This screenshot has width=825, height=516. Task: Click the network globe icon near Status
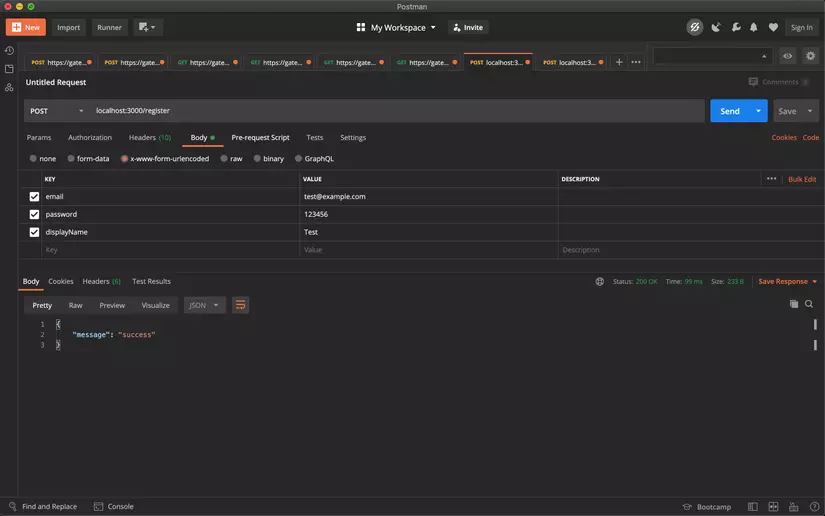click(599, 281)
